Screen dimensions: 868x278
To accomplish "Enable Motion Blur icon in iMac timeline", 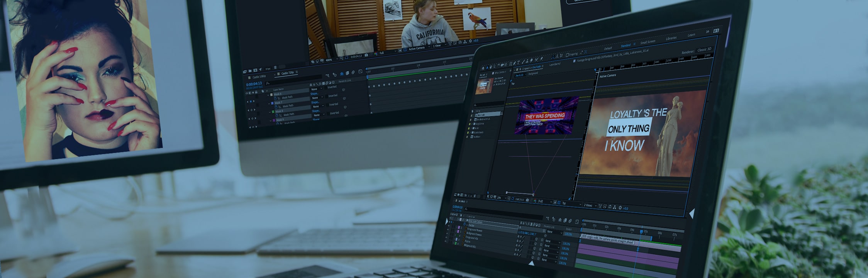I will point(353,72).
